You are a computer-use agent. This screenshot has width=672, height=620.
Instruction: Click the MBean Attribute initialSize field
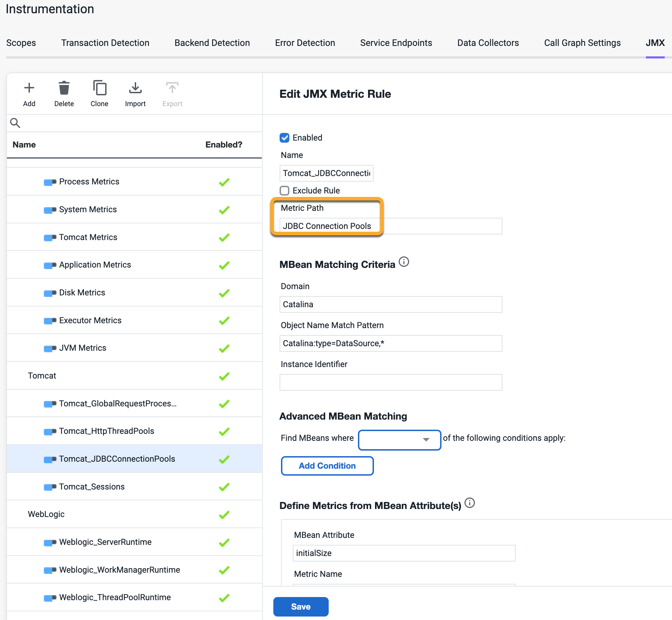(x=404, y=553)
